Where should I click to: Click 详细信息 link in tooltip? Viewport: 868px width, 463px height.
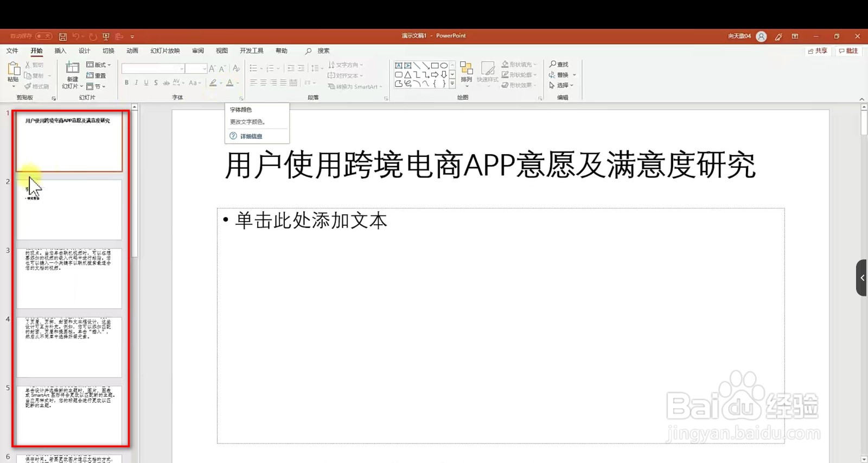(x=251, y=136)
